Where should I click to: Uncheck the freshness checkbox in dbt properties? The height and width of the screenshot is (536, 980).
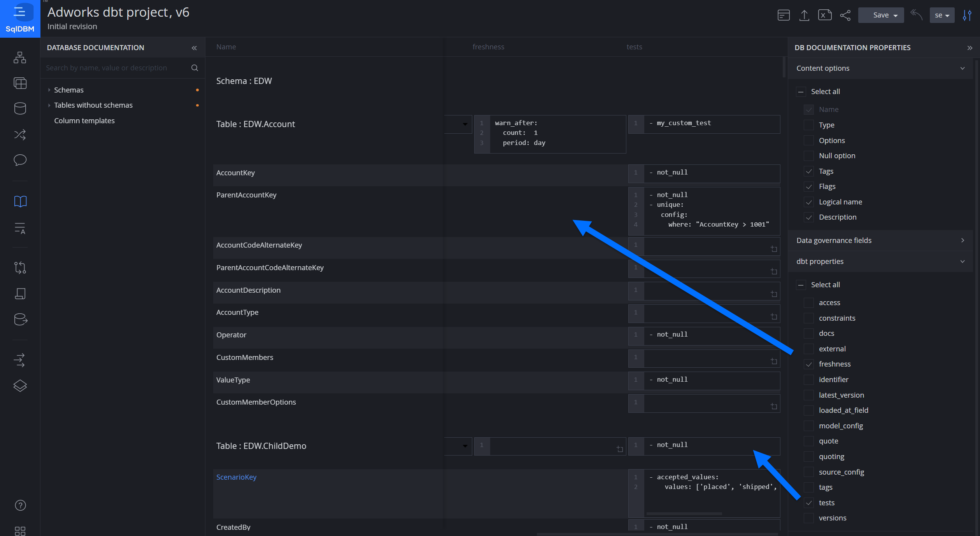pos(809,364)
